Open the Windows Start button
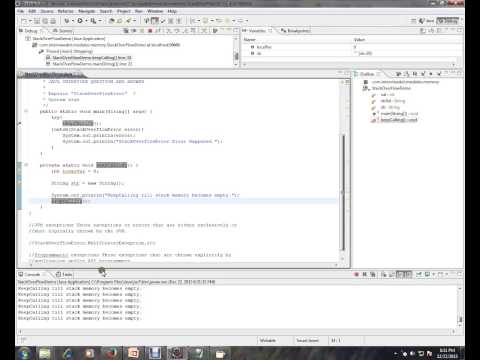480x360 pixels. (25, 353)
